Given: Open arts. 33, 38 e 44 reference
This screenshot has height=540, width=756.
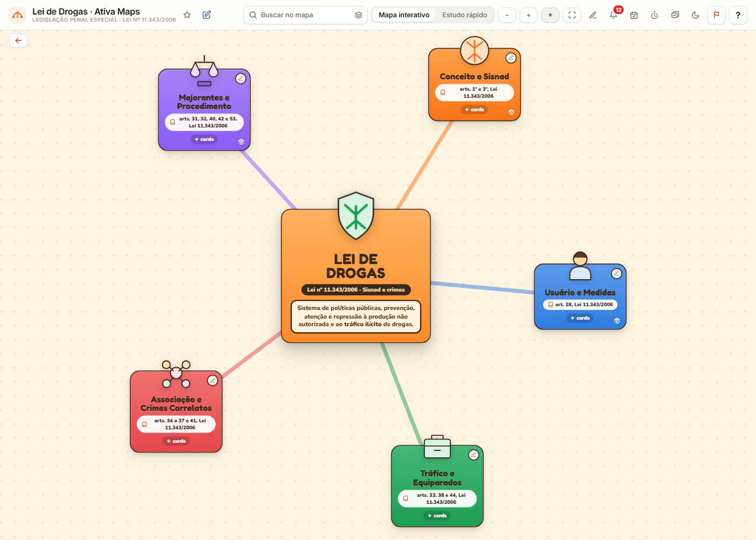Looking at the screenshot, I should tap(437, 498).
